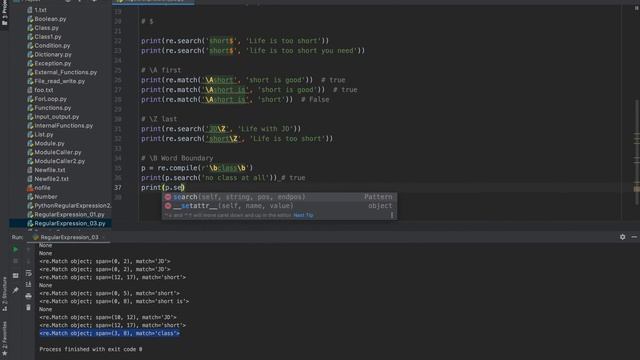This screenshot has width=640, height=360.
Task: Clear console output with trash icon
Action: pos(29,307)
